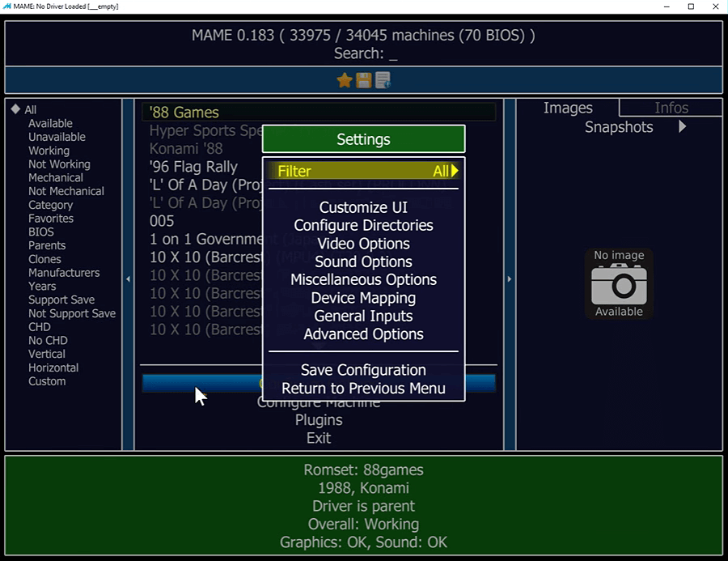Minimize the MAME window
728x561 pixels.
(667, 6)
